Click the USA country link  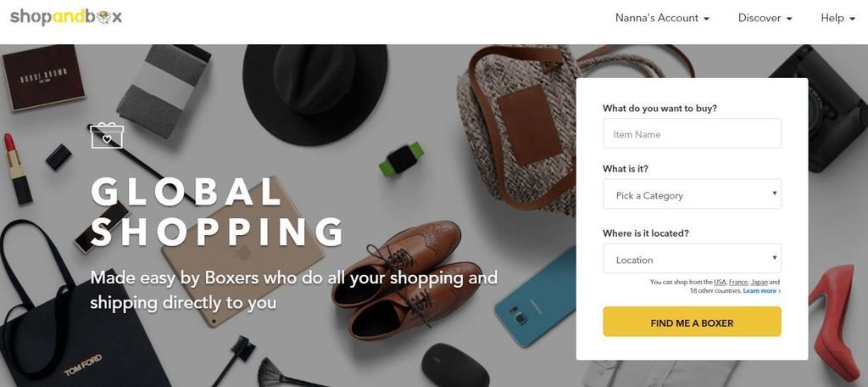pos(720,283)
